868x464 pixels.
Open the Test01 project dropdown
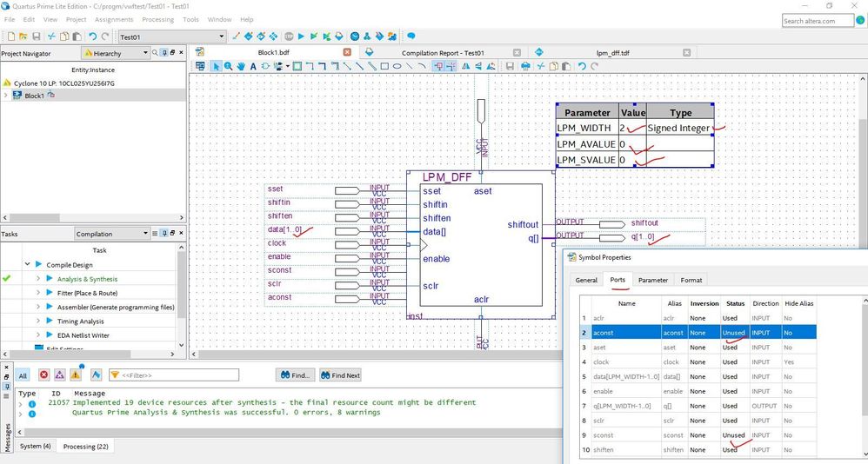pos(170,36)
